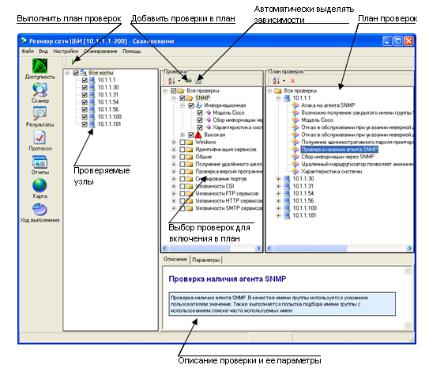Image resolution: width=426 pixels, height=369 pixels.
Task: Click the Уязвимости CGI folder icon
Action: (190, 186)
